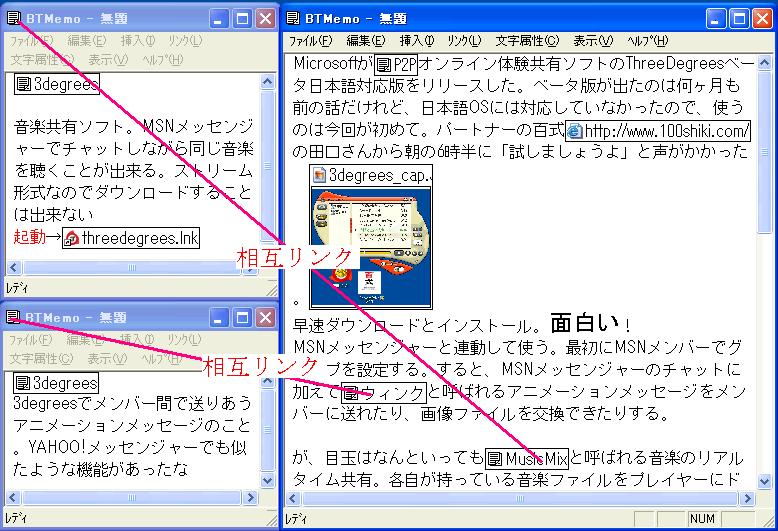Viewport: 778px width, 531px height.
Task: Open the ウィンク memo link
Action: (384, 393)
